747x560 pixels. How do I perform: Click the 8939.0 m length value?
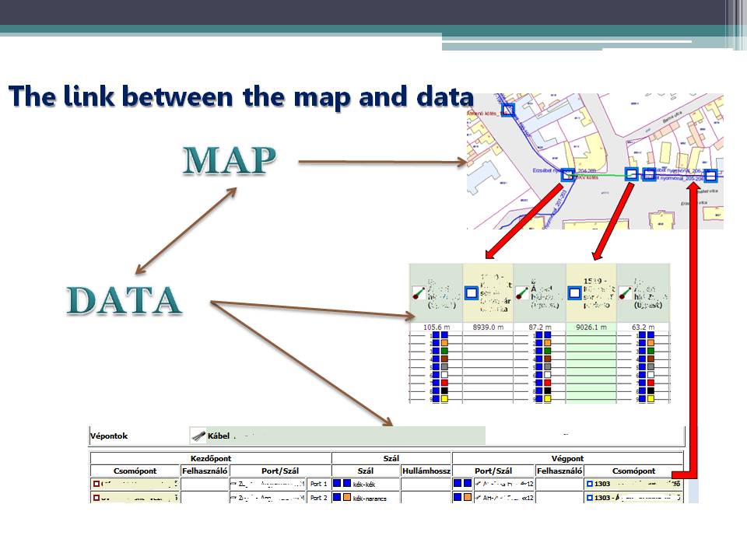(x=489, y=327)
